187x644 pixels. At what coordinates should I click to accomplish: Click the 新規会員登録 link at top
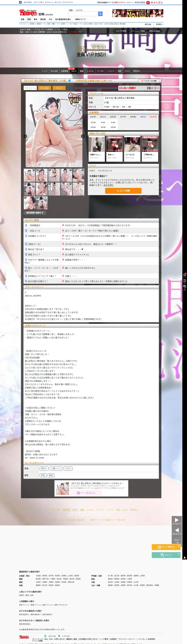coord(140,2)
